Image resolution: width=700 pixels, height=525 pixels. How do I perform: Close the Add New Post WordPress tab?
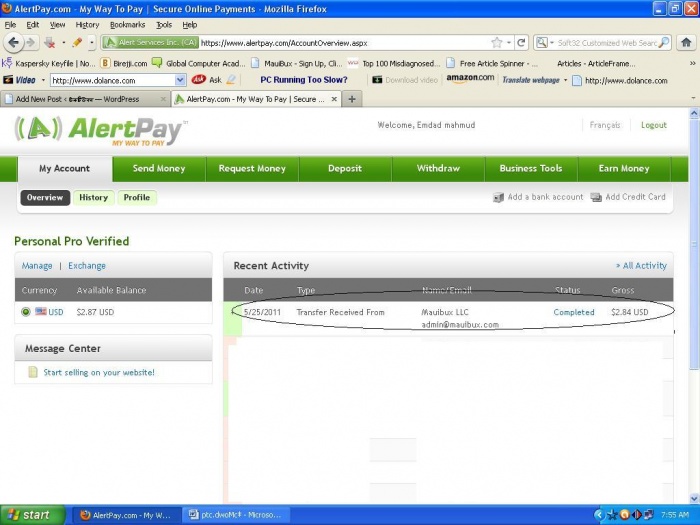[163, 99]
